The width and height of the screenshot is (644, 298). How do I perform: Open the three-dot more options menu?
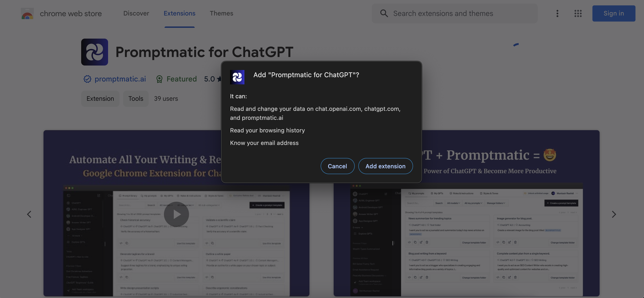pos(557,13)
